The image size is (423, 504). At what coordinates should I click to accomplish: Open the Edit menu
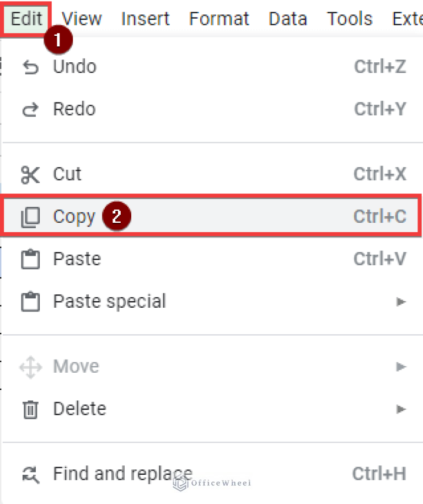(x=25, y=18)
